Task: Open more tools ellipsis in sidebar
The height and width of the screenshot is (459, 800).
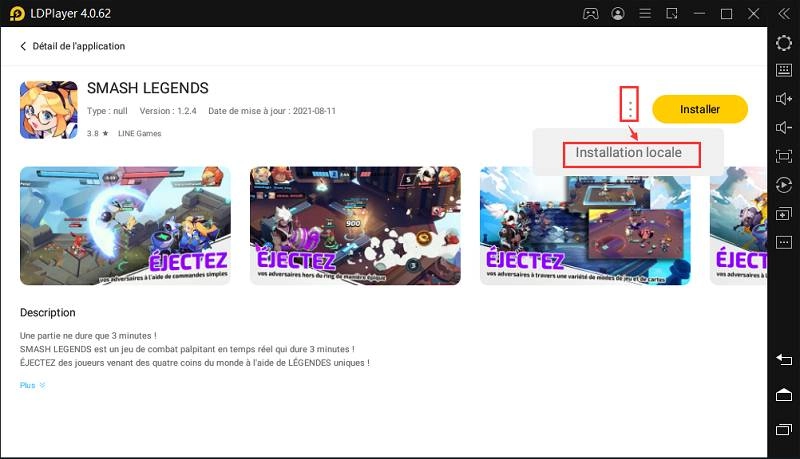Action: (784, 243)
